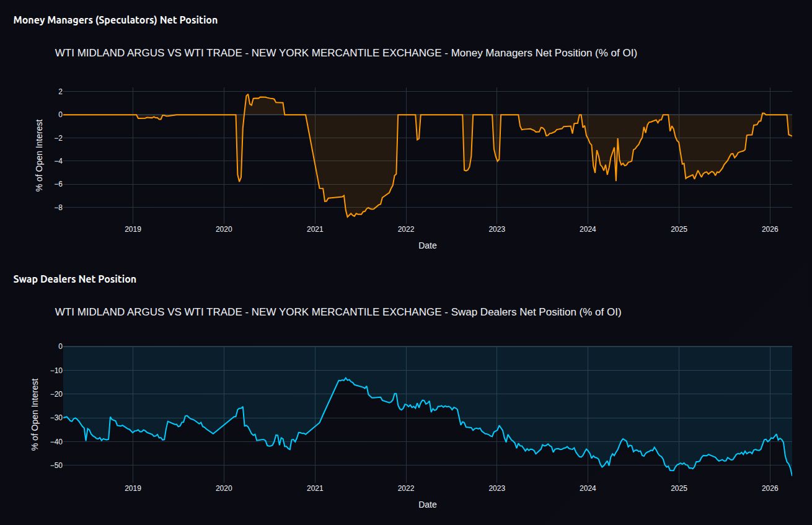Viewport: 812px width, 525px height.
Task: Click Date axis title under Swap Dealers chart
Action: (427, 505)
